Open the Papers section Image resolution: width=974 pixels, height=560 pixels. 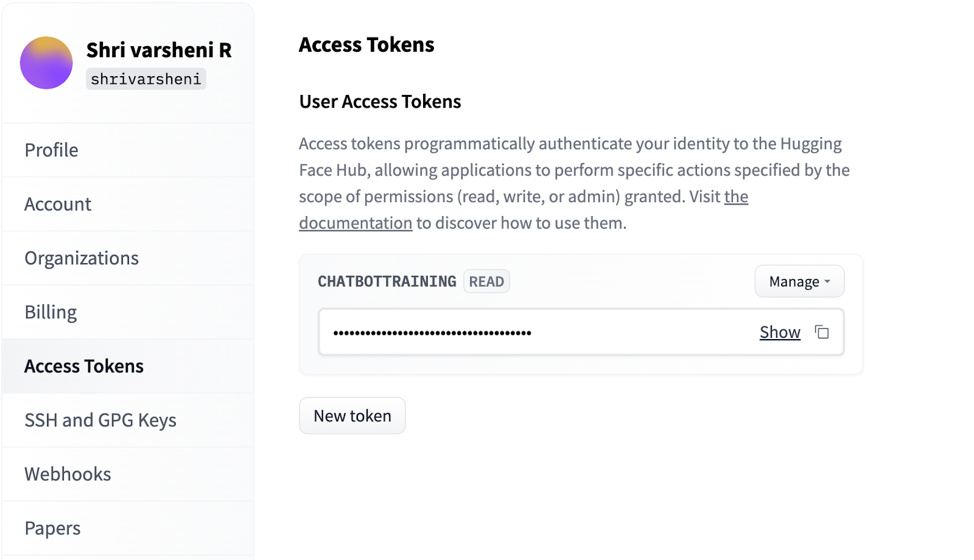tap(52, 528)
